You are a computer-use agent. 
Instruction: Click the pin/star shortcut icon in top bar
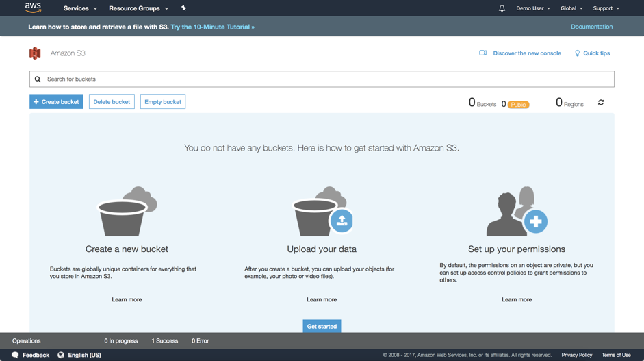point(183,8)
